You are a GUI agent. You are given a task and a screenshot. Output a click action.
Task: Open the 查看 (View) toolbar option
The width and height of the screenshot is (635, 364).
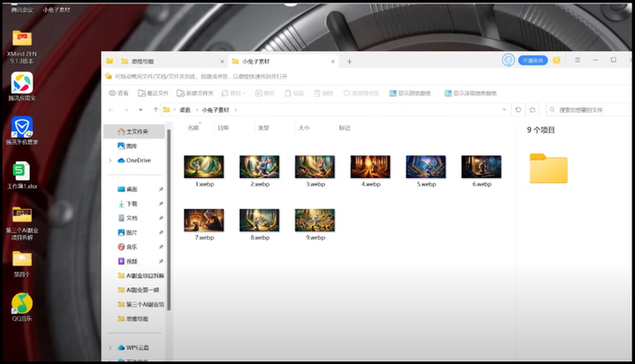(x=119, y=93)
